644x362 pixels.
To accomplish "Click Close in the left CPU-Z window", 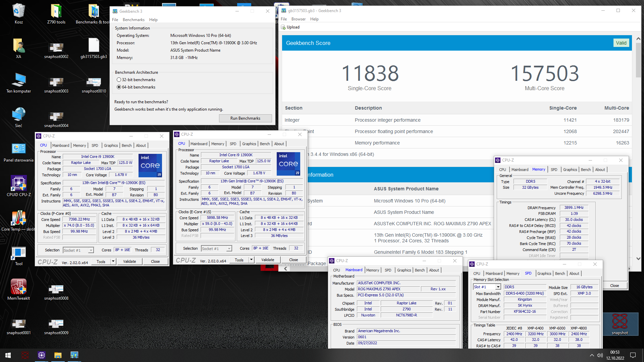I will tap(155, 261).
